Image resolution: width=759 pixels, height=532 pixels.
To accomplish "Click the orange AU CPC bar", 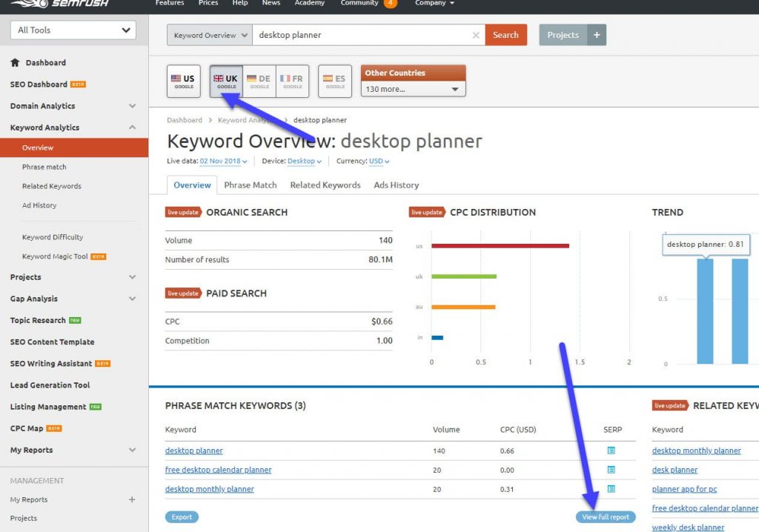I will coord(463,307).
